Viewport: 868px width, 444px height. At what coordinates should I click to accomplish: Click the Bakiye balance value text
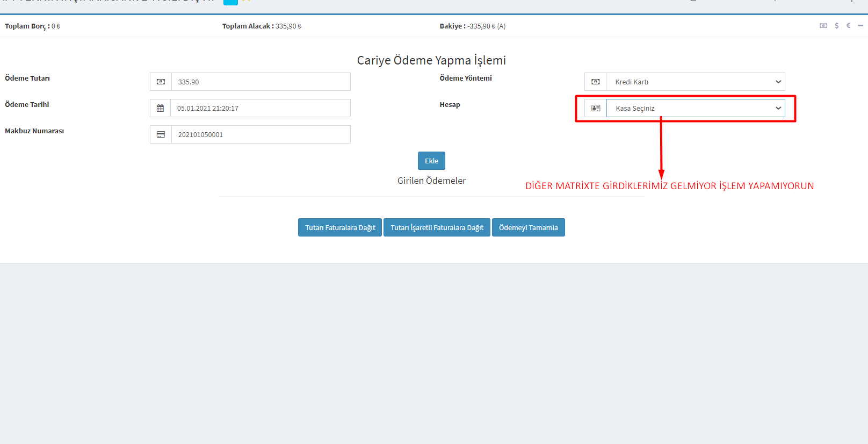tap(486, 26)
